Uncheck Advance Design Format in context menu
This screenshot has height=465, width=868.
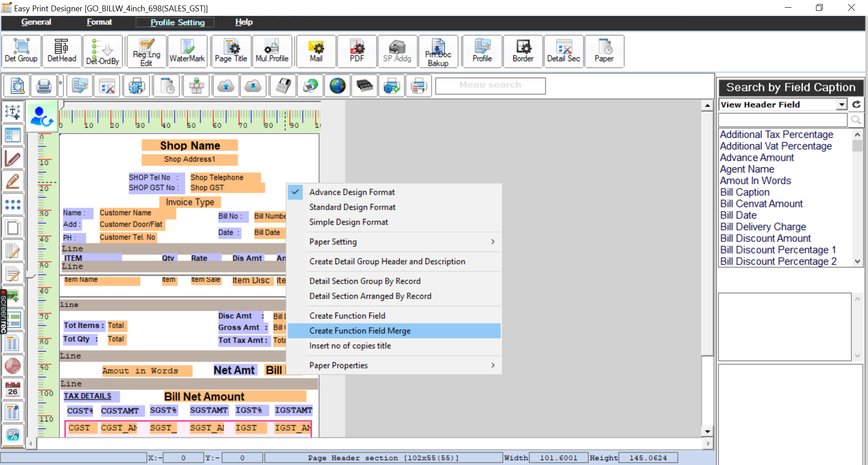[352, 192]
